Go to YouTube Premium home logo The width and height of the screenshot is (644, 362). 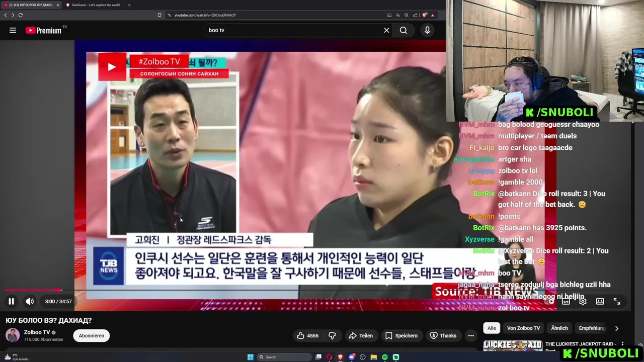point(43,30)
